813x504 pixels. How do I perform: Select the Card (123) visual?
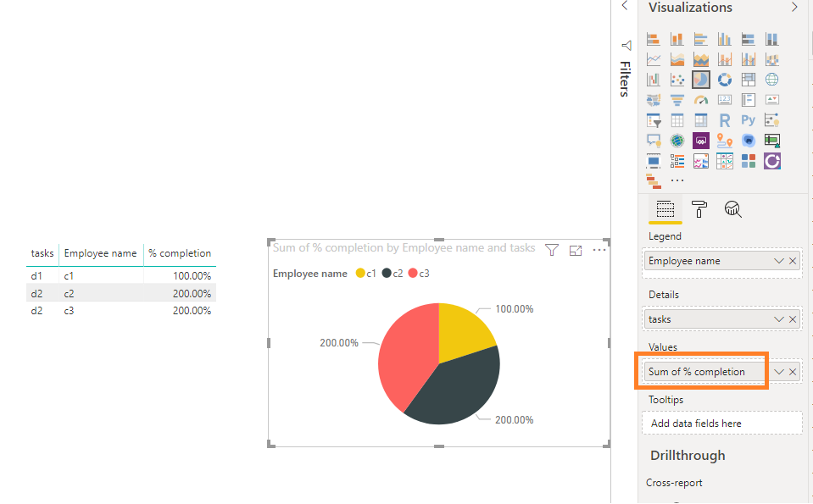[x=724, y=100]
